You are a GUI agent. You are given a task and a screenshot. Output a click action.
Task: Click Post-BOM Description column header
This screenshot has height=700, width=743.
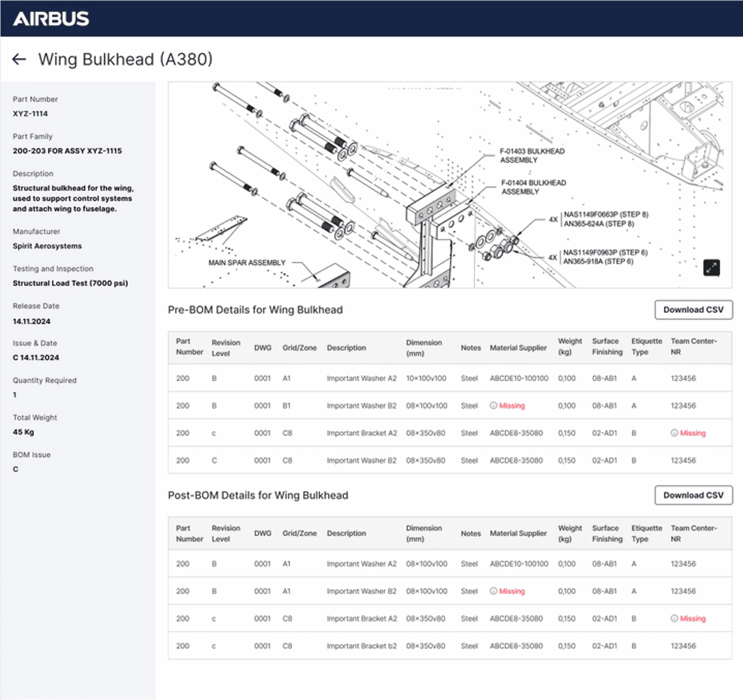[x=346, y=533]
